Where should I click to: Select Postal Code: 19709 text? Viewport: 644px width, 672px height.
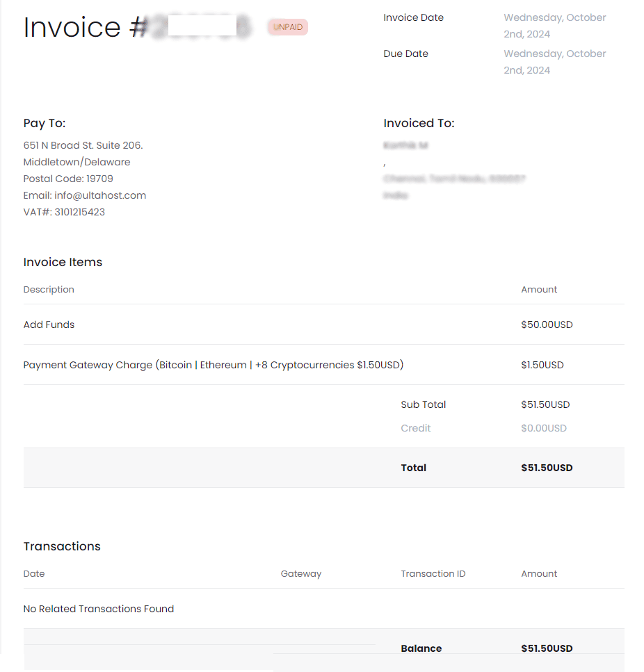pyautogui.click(x=68, y=179)
